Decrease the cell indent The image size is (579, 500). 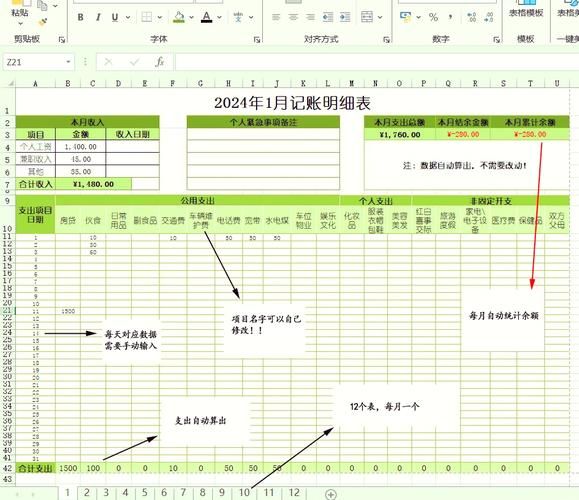328,17
